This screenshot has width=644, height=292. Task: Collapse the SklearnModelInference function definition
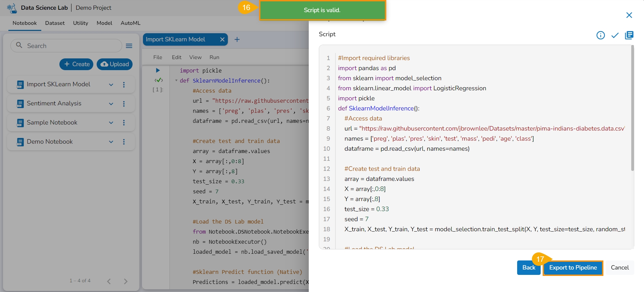176,81
